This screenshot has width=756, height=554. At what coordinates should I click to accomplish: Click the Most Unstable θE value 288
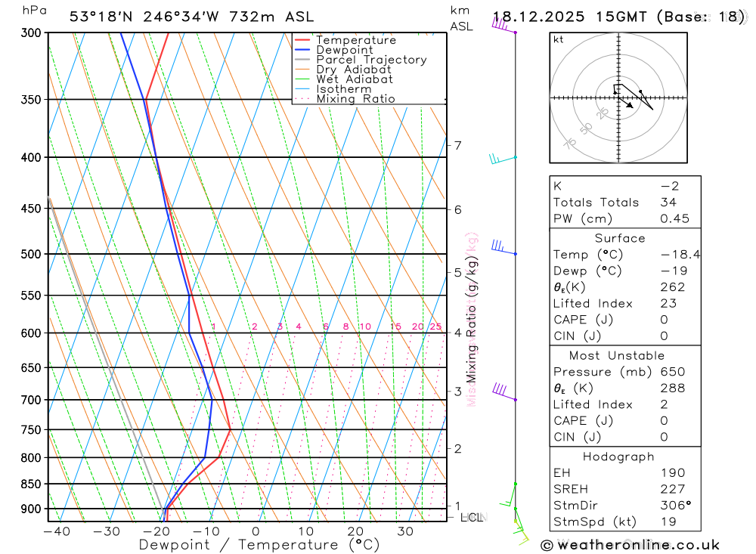point(673,388)
